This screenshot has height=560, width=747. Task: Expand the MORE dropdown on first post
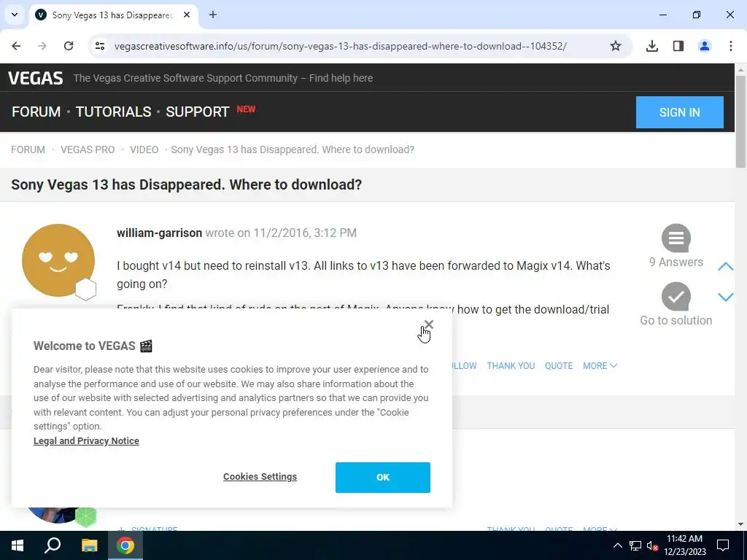click(x=600, y=366)
